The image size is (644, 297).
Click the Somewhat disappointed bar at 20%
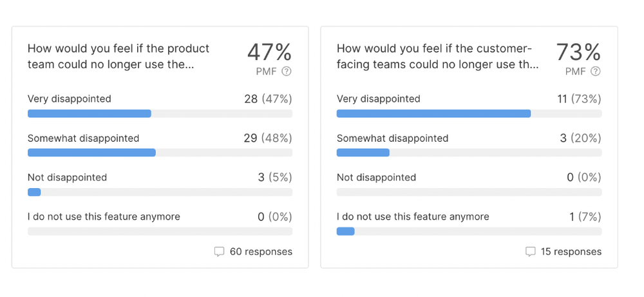363,153
